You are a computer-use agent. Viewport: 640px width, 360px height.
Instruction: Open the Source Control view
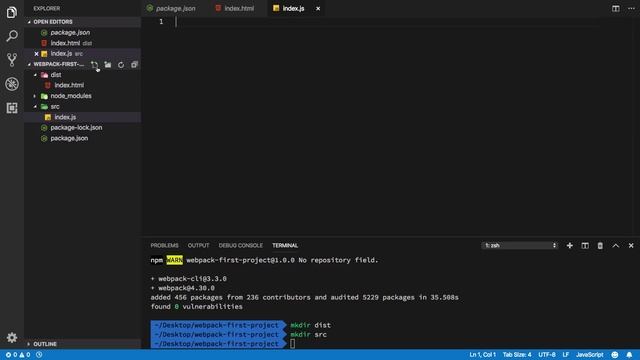(x=12, y=60)
